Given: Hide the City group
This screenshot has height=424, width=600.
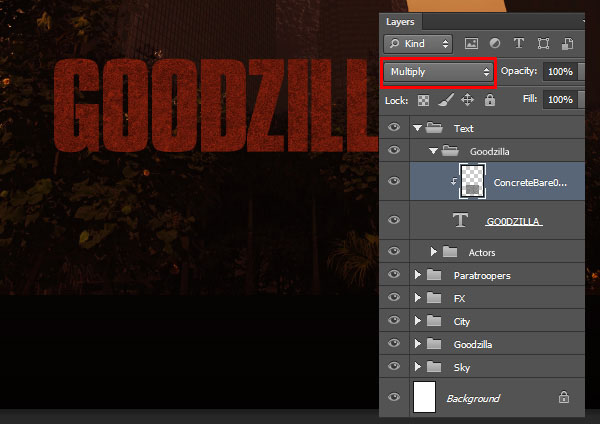Looking at the screenshot, I should click(x=394, y=320).
